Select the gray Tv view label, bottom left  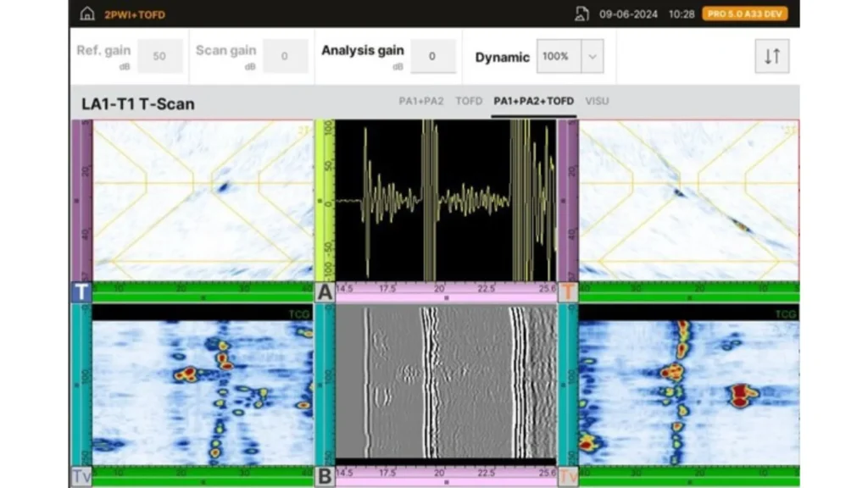(81, 476)
